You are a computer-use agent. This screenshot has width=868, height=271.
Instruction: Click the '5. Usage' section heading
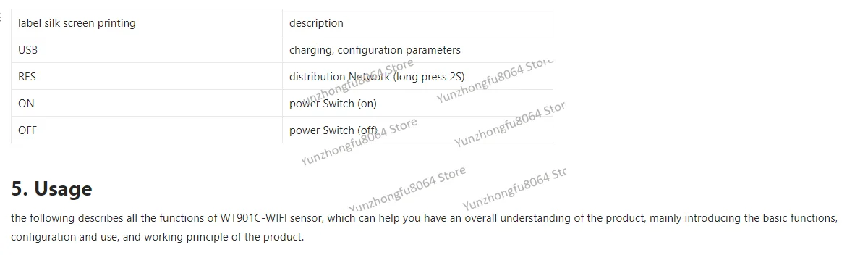click(51, 189)
